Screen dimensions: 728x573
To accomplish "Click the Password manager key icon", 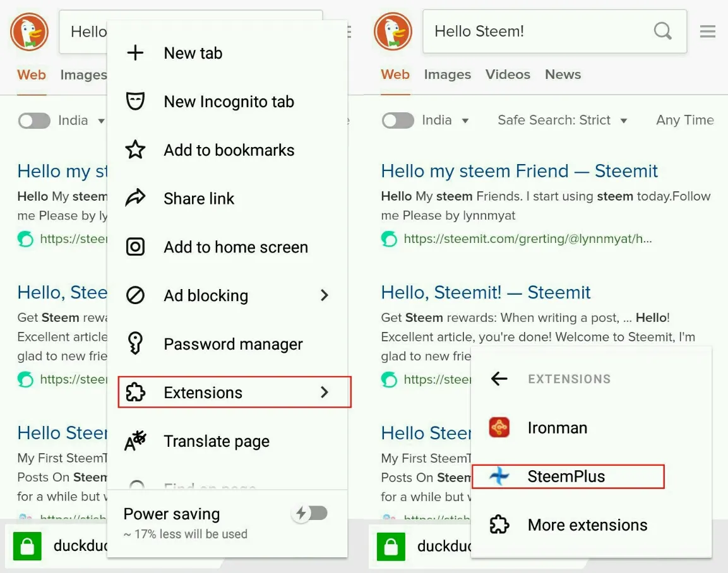I will coord(135,343).
